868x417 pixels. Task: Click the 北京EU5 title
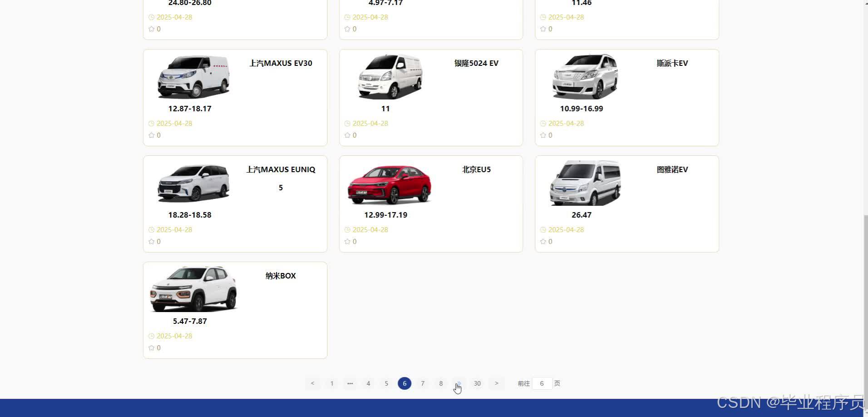476,169
